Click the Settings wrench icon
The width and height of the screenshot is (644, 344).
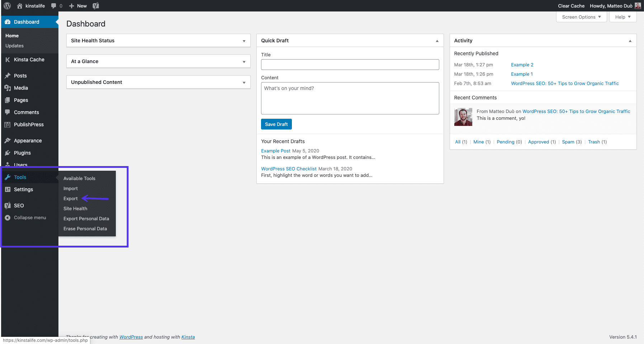click(8, 189)
